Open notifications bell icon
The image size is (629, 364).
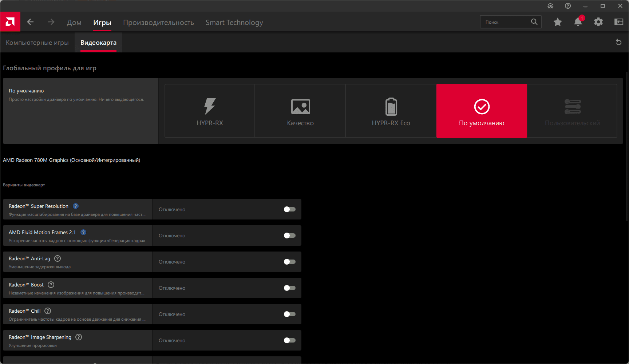578,22
